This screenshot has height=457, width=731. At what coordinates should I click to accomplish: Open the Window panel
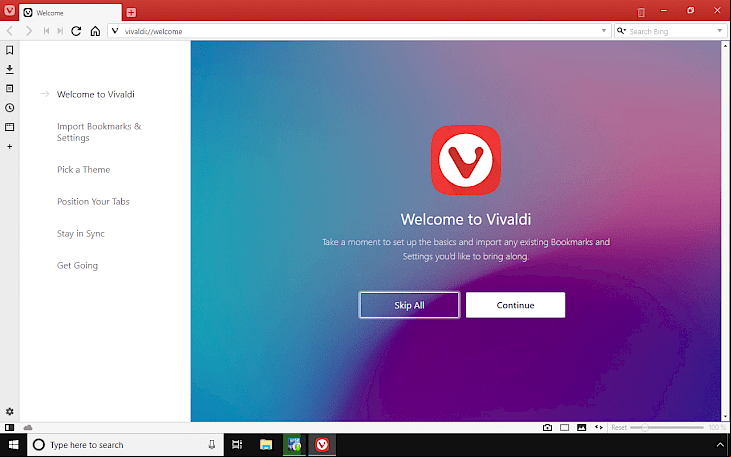[x=9, y=127]
